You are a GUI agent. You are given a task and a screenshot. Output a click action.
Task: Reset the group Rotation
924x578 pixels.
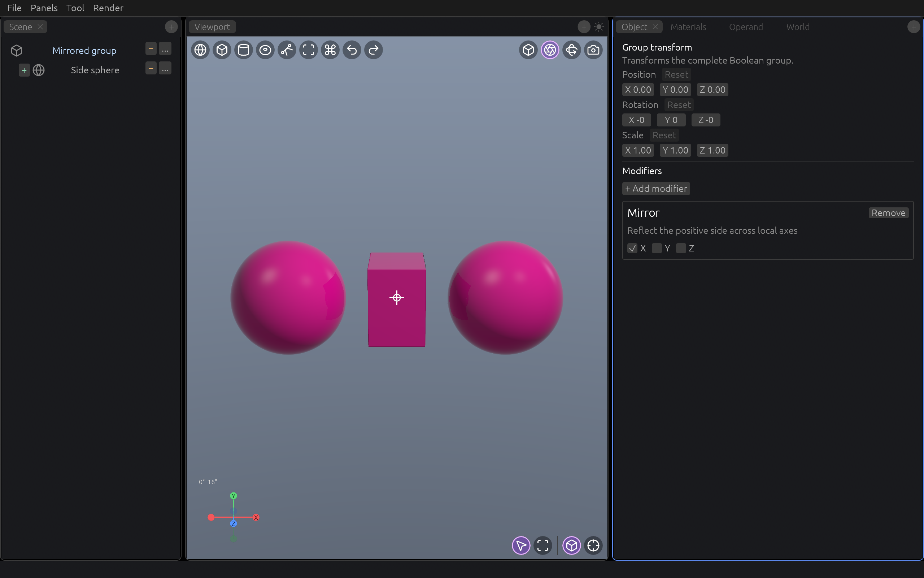click(x=679, y=105)
